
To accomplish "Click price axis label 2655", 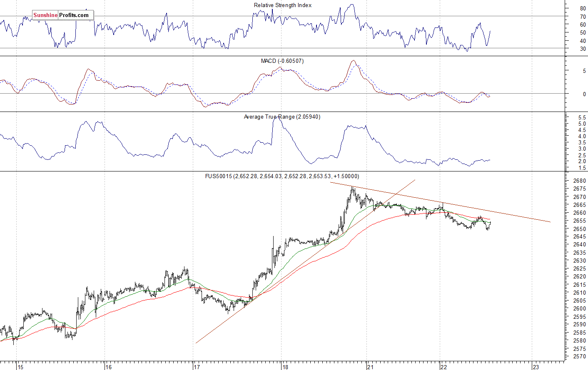I will [x=580, y=221].
